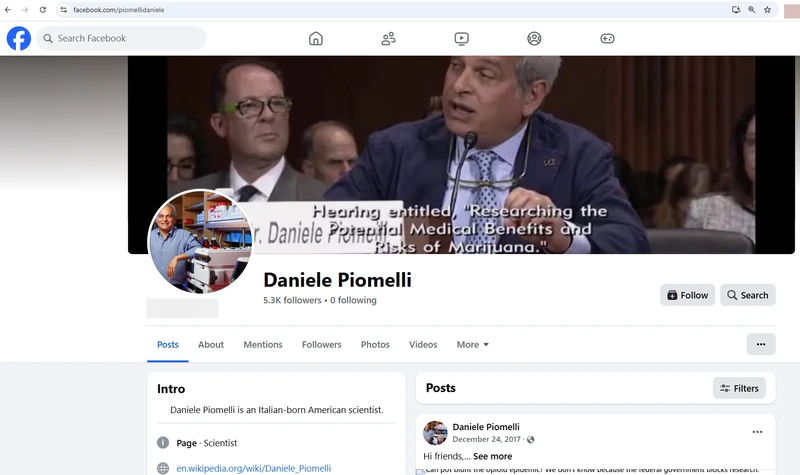
Task: Open the December 24, 2017 post date link
Action: (486, 439)
